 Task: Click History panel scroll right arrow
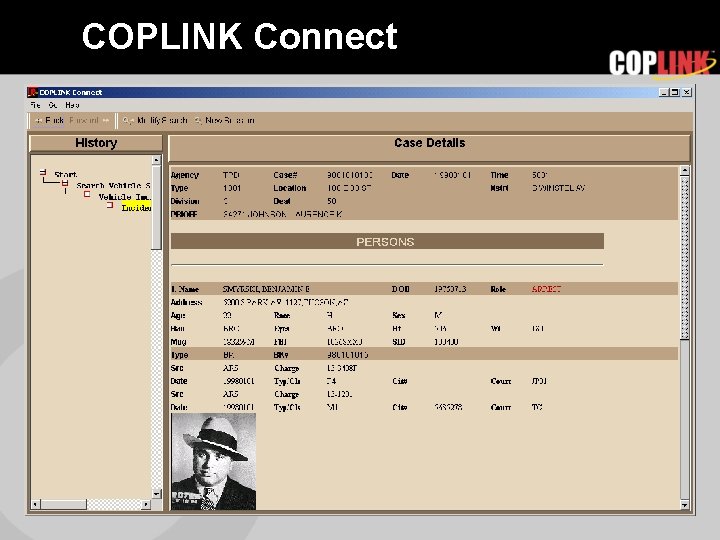(x=146, y=504)
